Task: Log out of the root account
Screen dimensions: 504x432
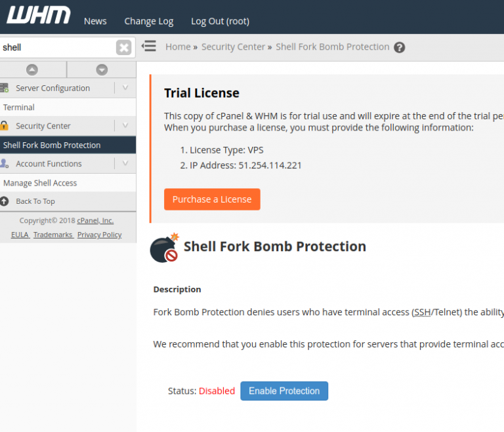Action: click(220, 21)
